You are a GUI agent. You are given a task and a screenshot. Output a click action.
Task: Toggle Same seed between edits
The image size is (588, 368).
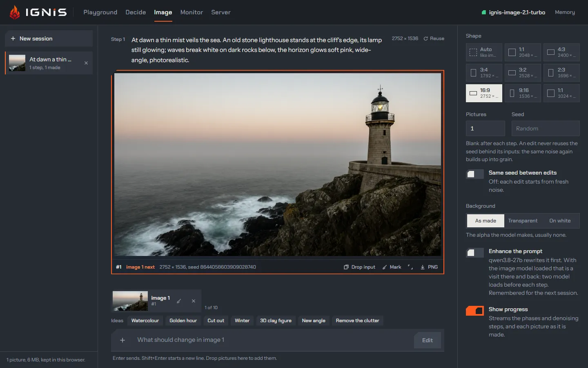475,174
